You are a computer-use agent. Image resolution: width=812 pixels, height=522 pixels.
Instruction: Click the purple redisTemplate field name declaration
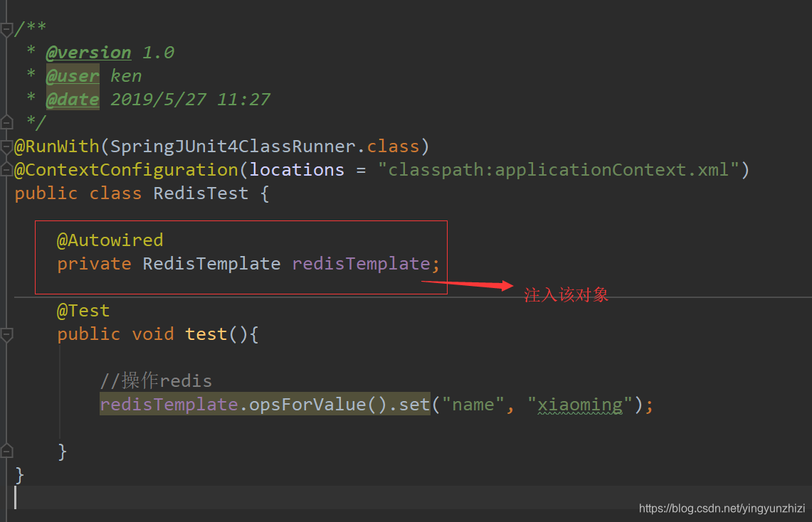click(361, 264)
